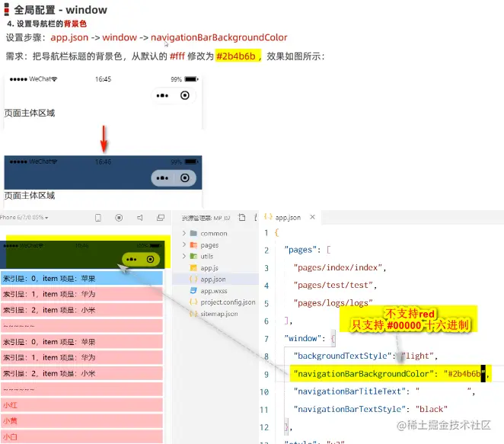504x444 pixels.
Task: Click the 小红 list row
Action: pos(81,405)
